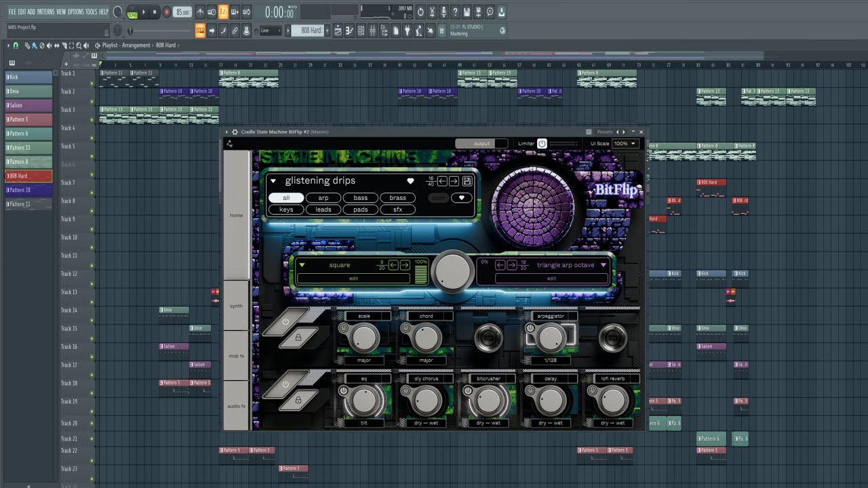Click the metronome icon in toolbar

pyautogui.click(x=200, y=12)
